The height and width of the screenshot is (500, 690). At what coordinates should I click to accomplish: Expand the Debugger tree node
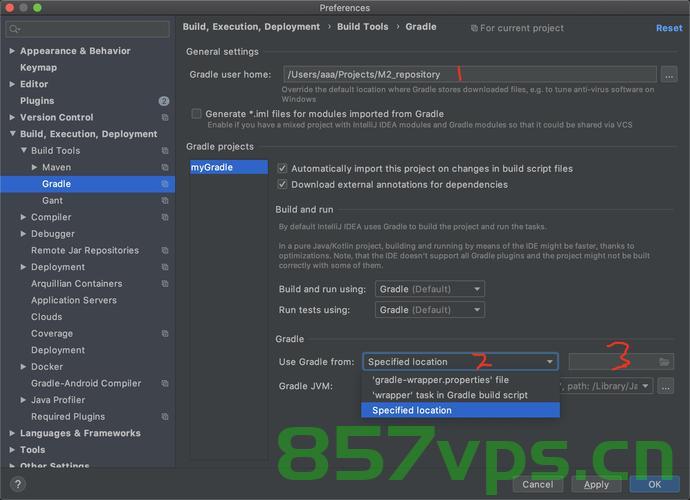pos(23,234)
